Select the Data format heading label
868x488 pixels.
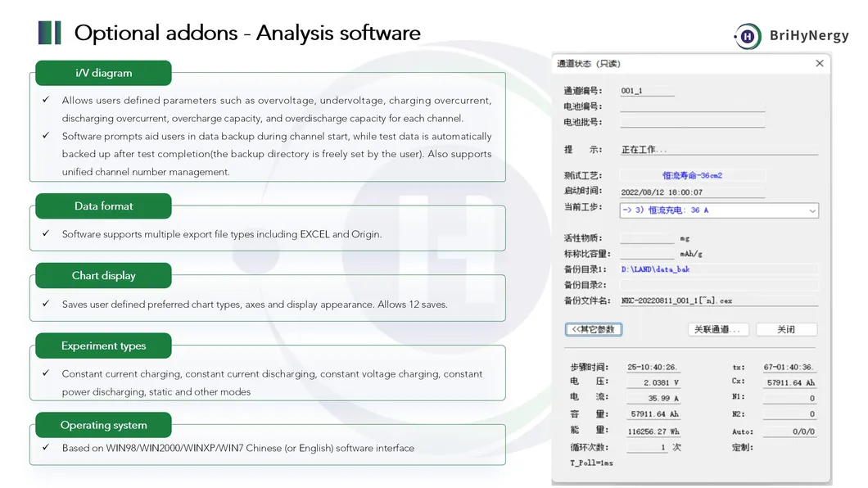coord(103,206)
